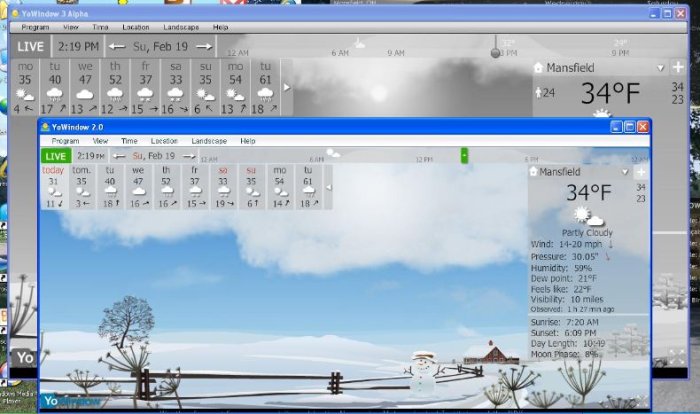This screenshot has width=700, height=414.
Task: Click Wind: 14-20 mph line
Action: tap(571, 244)
